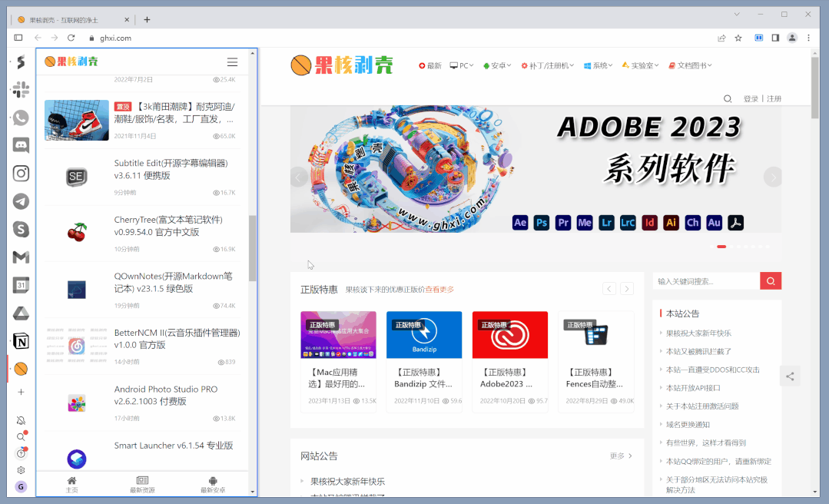Toggle the muted notifications bell icon
Image resolution: width=829 pixels, height=504 pixels.
click(x=21, y=420)
